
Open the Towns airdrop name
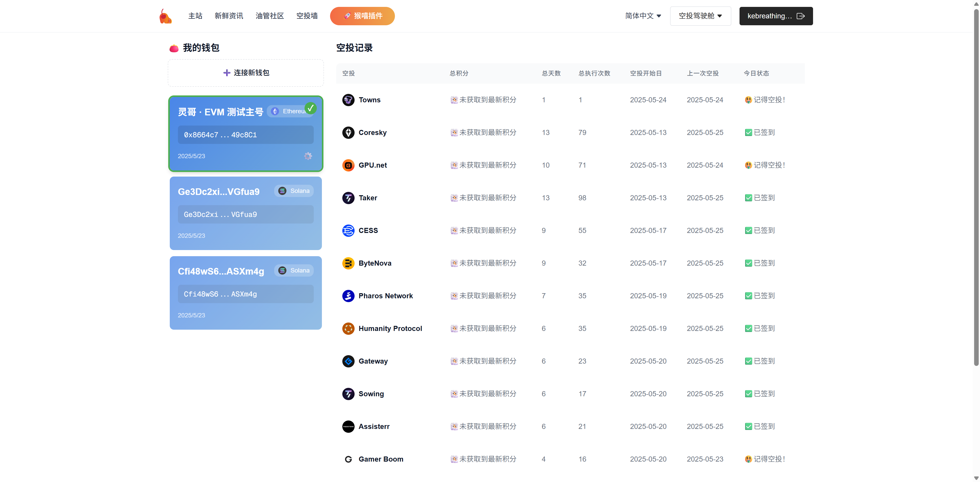(369, 100)
